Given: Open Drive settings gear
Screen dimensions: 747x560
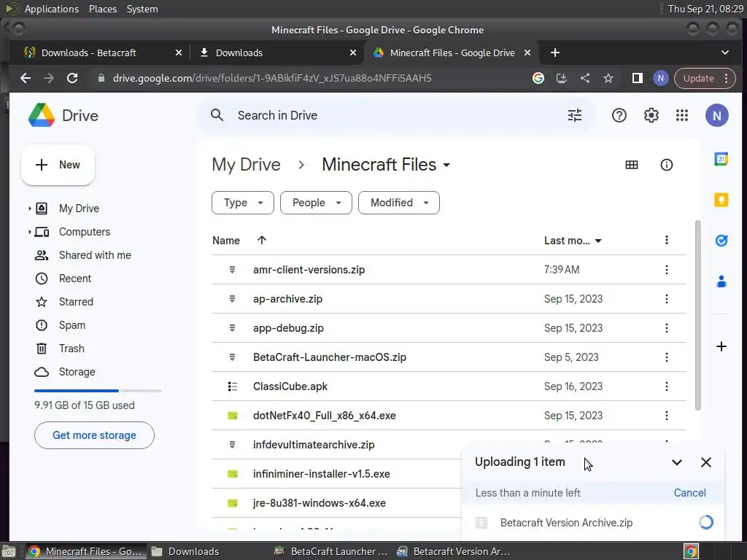Looking at the screenshot, I should [651, 115].
